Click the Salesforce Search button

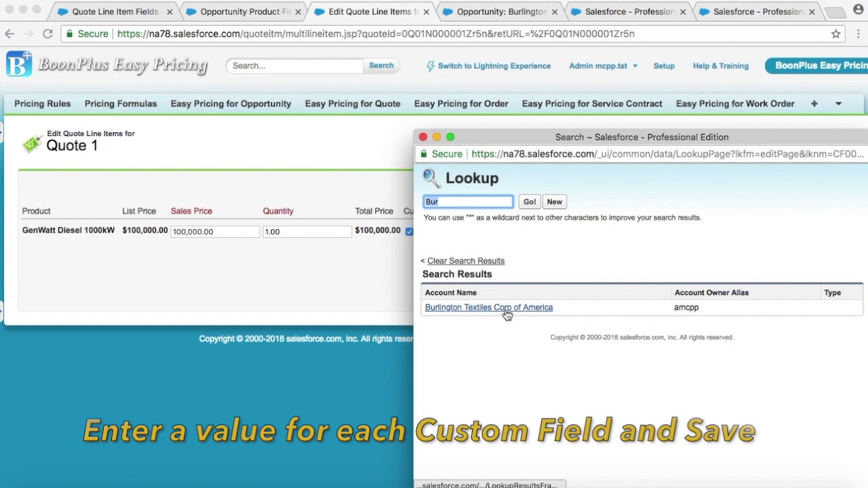click(x=381, y=66)
